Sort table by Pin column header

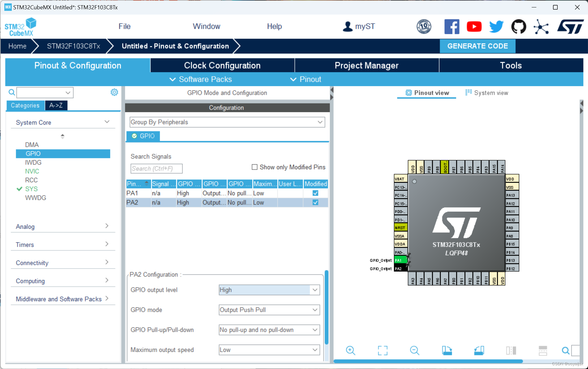(x=138, y=184)
